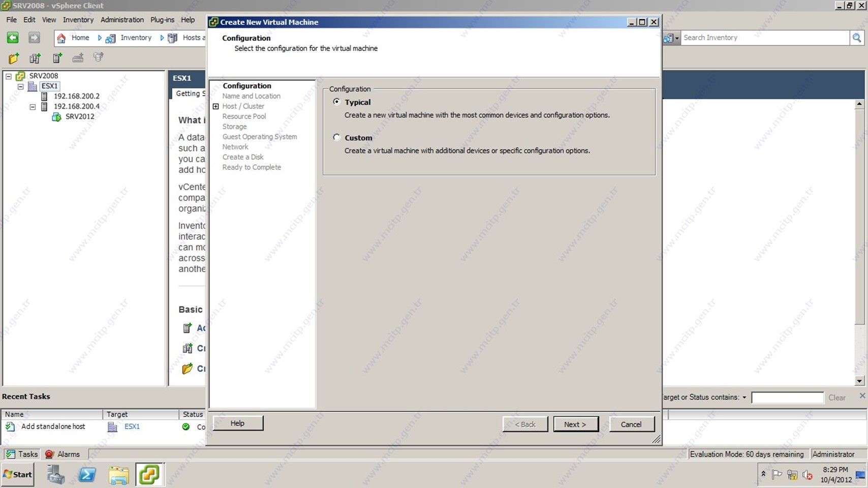Click the wizard Help button

point(238,423)
